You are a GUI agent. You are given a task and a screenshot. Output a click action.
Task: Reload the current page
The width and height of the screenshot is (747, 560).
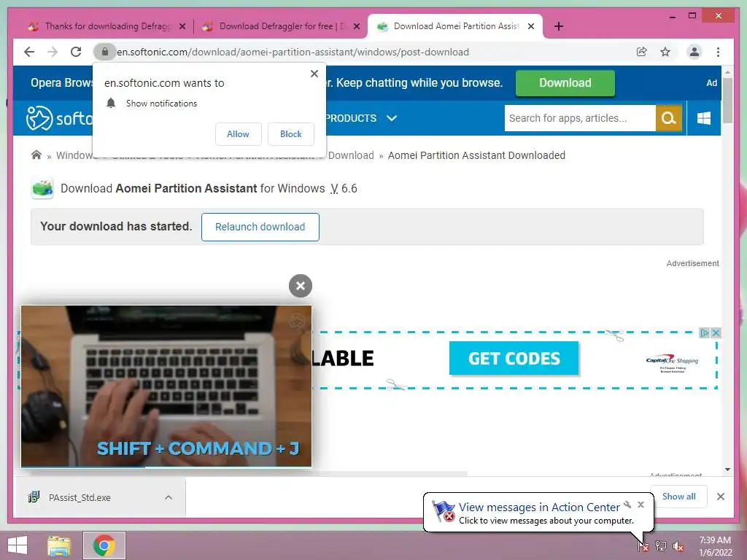[76, 52]
